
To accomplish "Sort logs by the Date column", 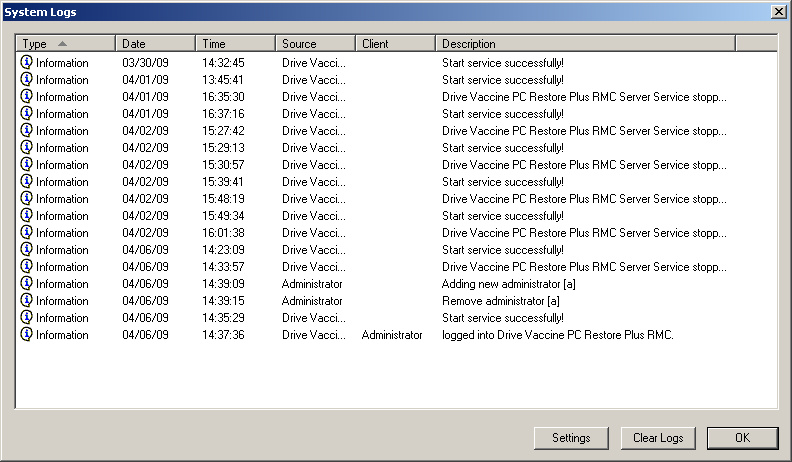I will click(x=155, y=44).
